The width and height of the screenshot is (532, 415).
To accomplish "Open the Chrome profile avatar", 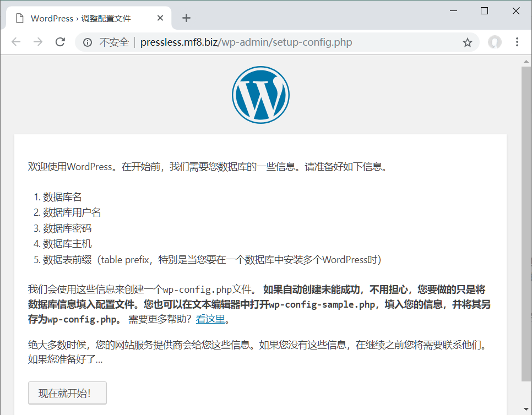I will tap(495, 42).
